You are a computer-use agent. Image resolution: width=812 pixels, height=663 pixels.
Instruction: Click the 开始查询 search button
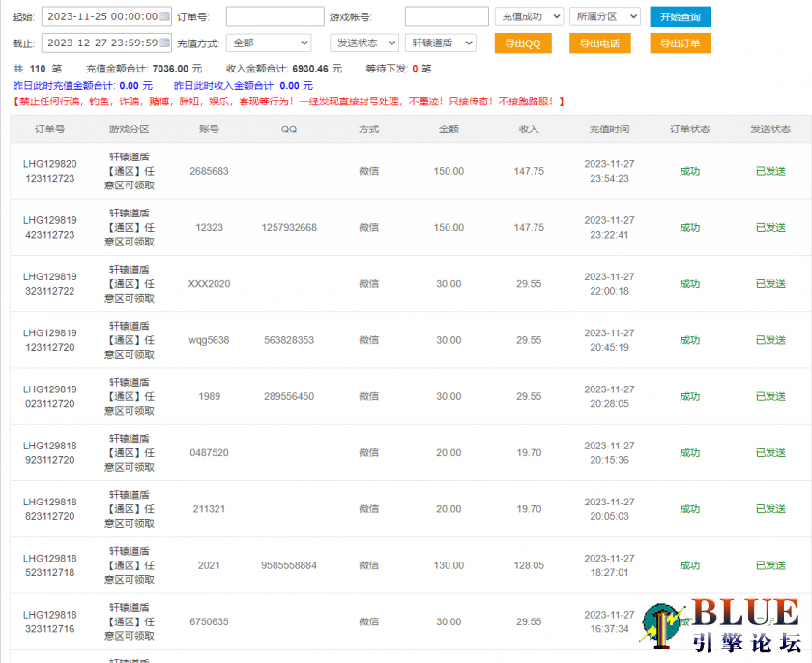680,16
